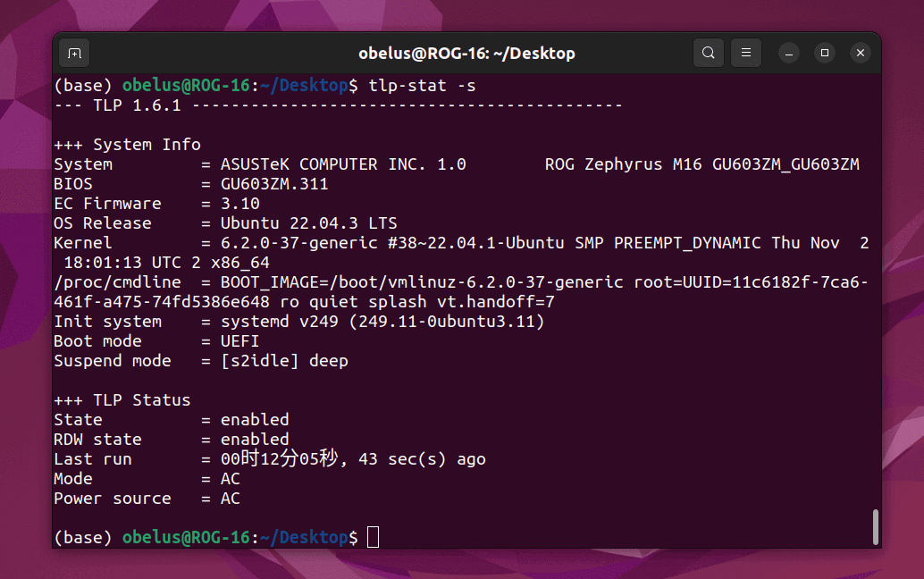Click the +++ System Info heading
This screenshot has height=579, width=924.
click(127, 145)
